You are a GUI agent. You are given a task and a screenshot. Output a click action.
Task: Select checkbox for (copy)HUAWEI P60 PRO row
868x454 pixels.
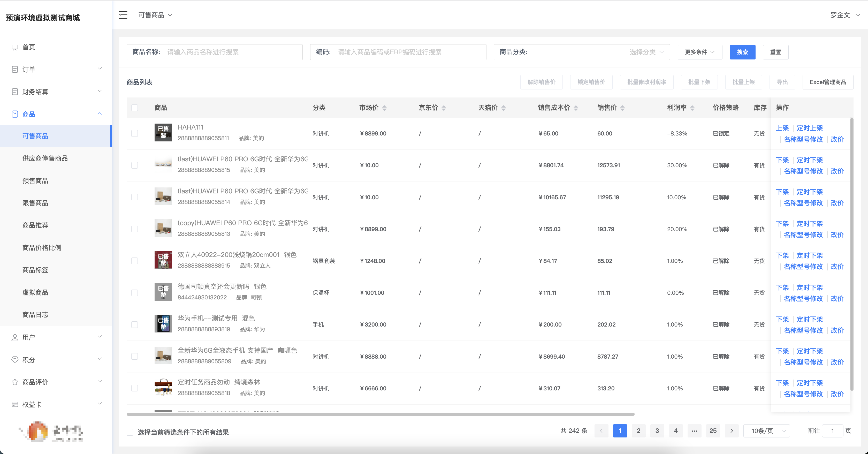coord(134,229)
